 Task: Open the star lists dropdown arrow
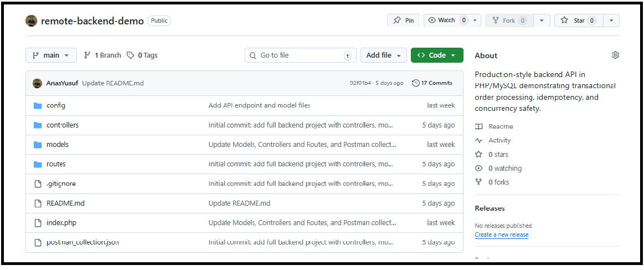coord(611,21)
